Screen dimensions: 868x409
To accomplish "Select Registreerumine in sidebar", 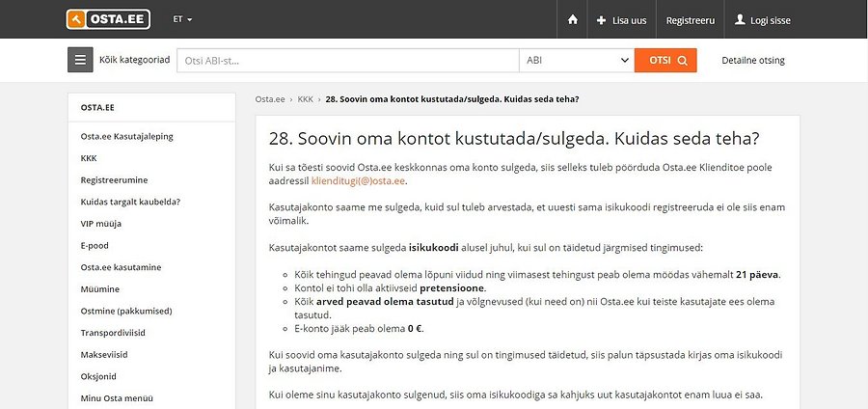I will click(114, 179).
